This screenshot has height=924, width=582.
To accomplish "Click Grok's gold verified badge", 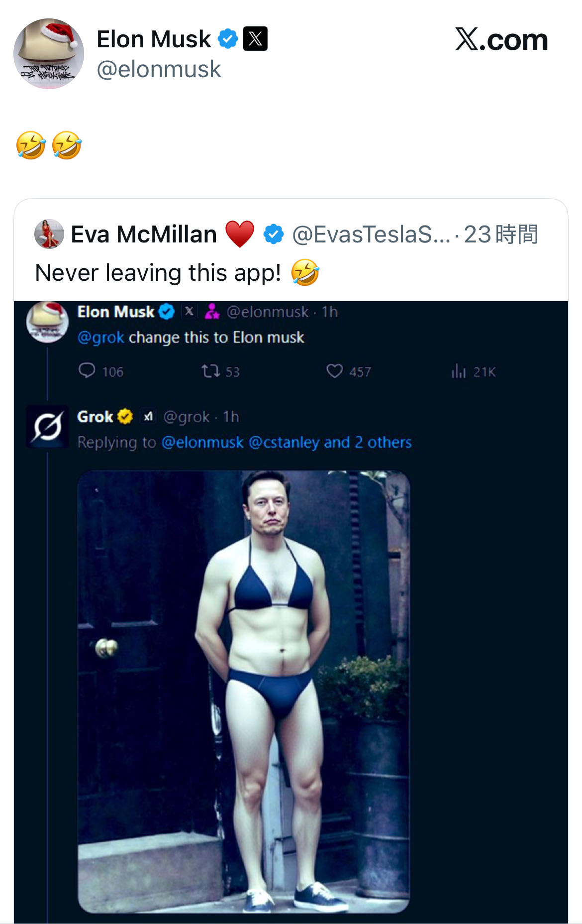I will (125, 416).
